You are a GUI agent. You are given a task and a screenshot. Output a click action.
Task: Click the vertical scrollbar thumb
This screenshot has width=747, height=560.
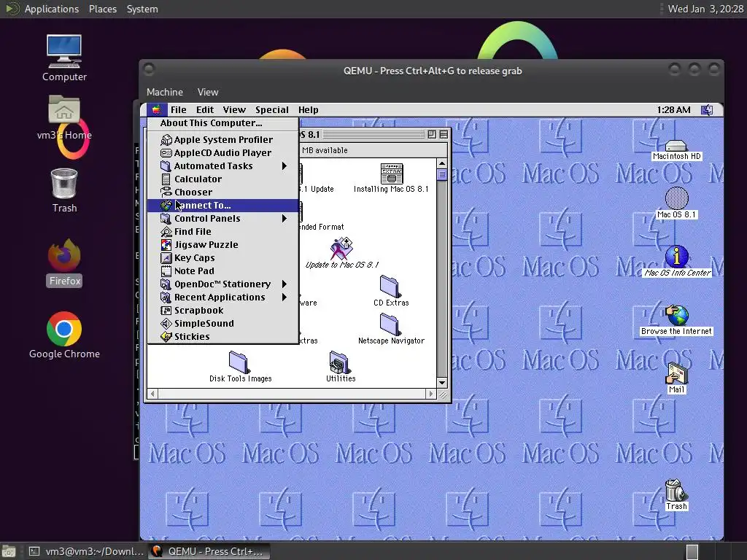tap(441, 175)
